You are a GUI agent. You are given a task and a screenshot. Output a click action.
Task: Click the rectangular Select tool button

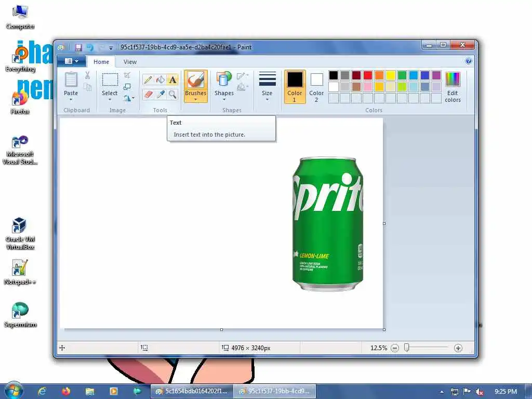[110, 80]
